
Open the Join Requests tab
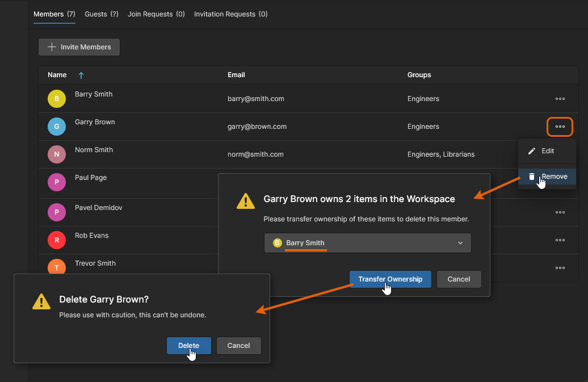tap(156, 14)
